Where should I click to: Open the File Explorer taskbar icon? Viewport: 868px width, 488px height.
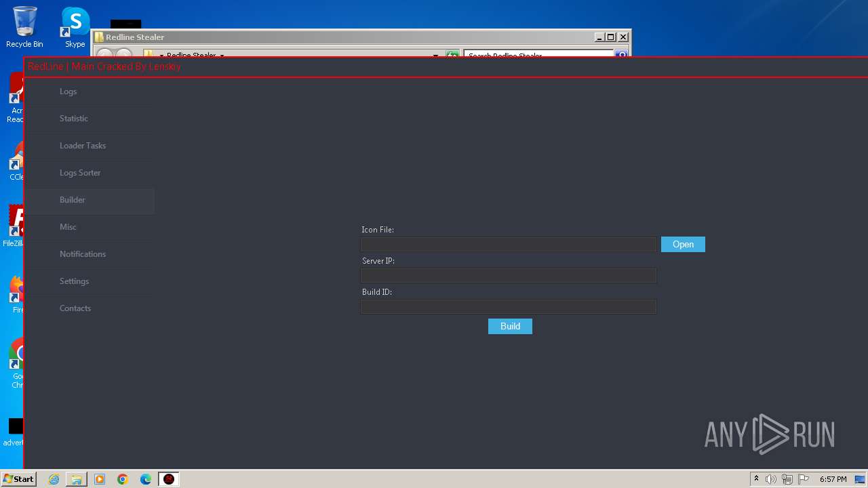click(x=77, y=479)
